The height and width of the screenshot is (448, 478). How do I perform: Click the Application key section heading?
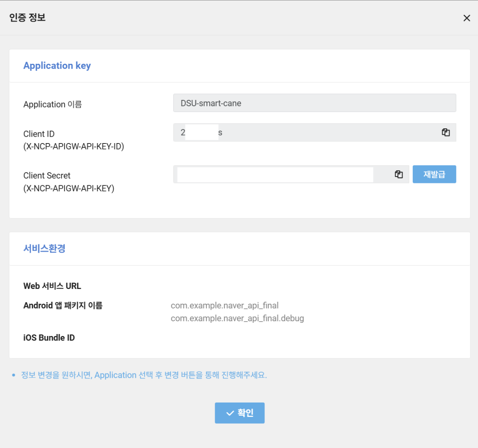pyautogui.click(x=57, y=66)
